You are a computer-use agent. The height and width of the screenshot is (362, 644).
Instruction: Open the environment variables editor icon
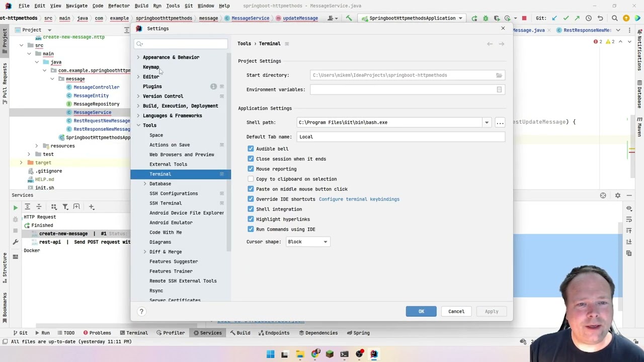(499, 89)
